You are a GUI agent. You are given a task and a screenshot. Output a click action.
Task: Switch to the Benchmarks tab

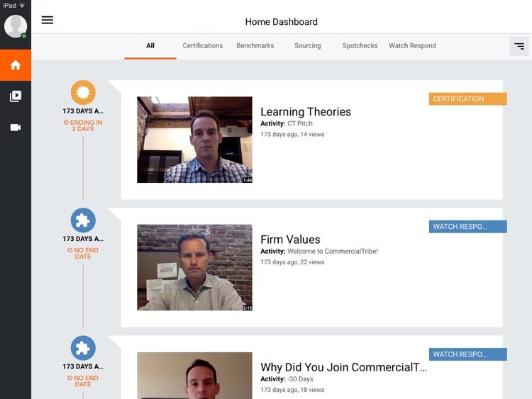[x=255, y=46]
